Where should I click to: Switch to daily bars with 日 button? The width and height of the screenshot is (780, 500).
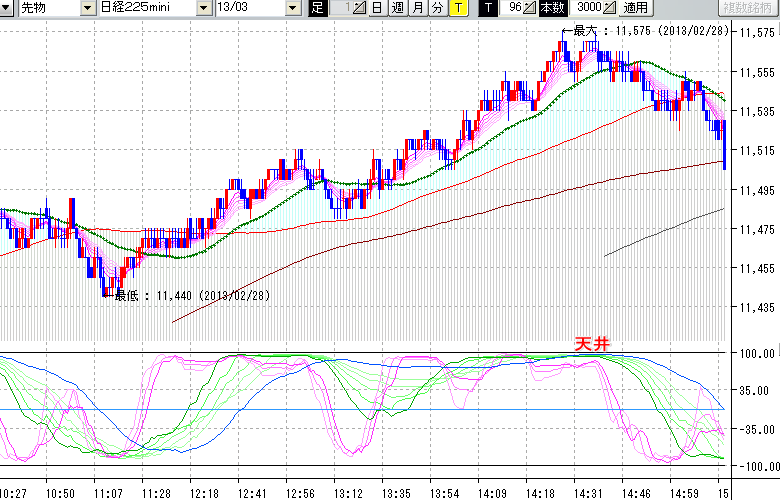tap(376, 9)
